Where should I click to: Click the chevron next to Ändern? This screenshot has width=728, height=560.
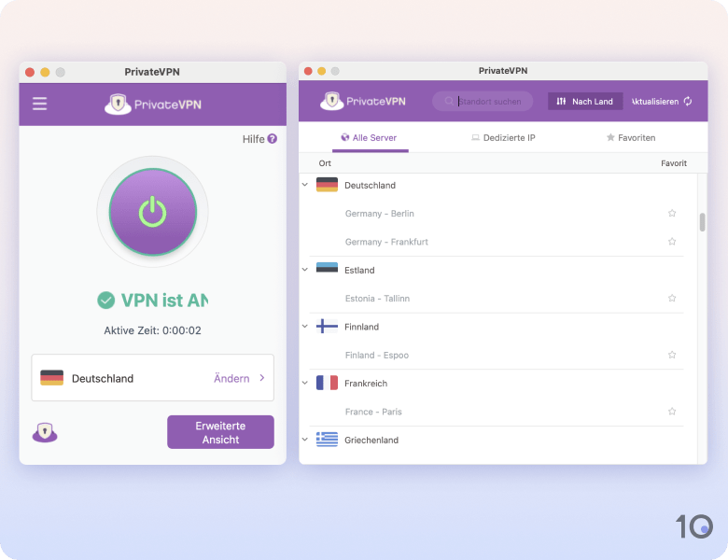point(262,378)
